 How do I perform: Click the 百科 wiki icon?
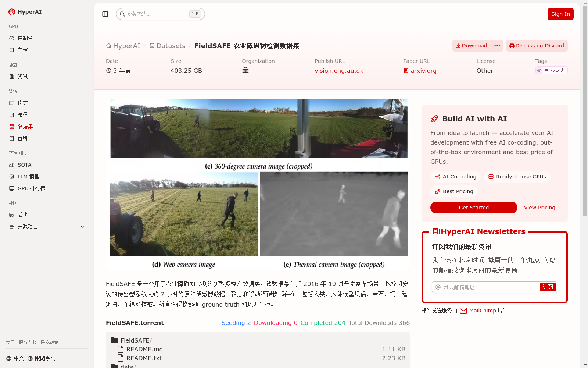[12, 138]
